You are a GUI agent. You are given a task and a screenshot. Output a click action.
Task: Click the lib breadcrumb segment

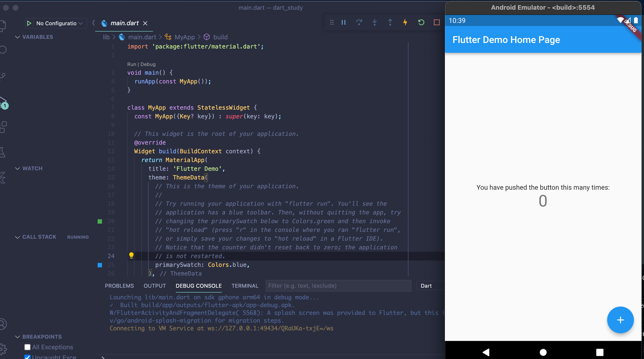(106, 37)
